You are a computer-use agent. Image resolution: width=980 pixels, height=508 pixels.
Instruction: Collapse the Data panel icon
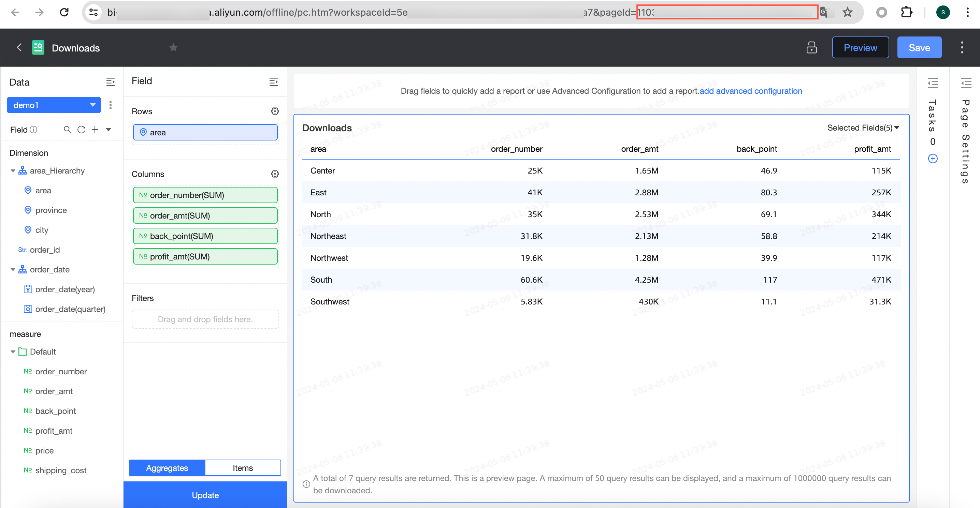click(110, 82)
